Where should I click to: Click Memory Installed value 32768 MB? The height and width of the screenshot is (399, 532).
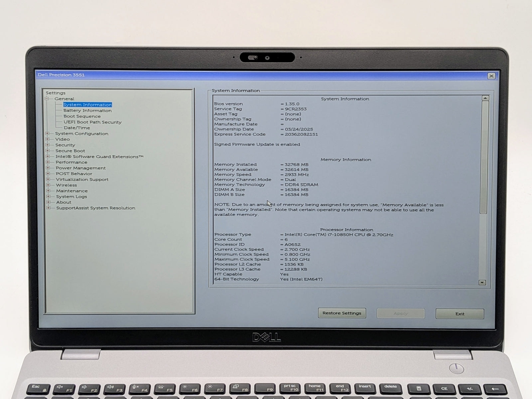(x=297, y=165)
